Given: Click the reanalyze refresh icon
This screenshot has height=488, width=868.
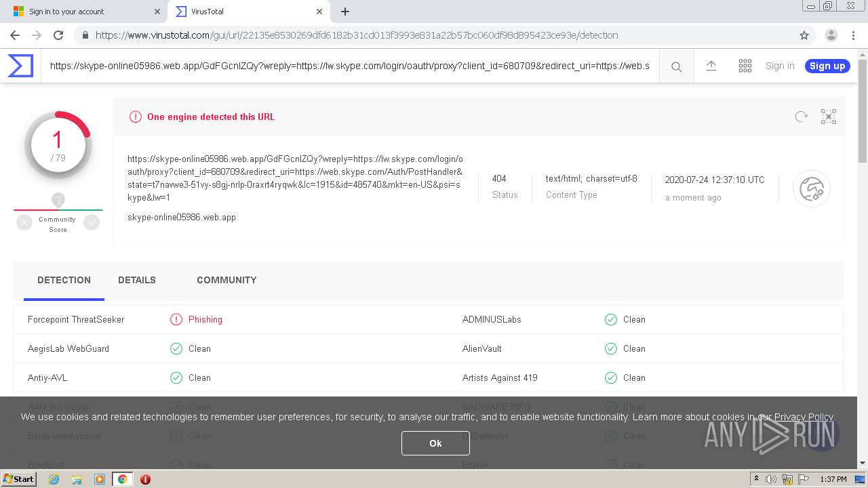Looking at the screenshot, I should pyautogui.click(x=801, y=117).
